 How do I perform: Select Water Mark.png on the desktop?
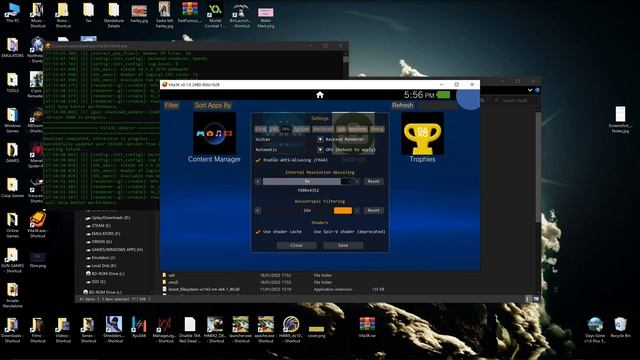click(x=266, y=17)
